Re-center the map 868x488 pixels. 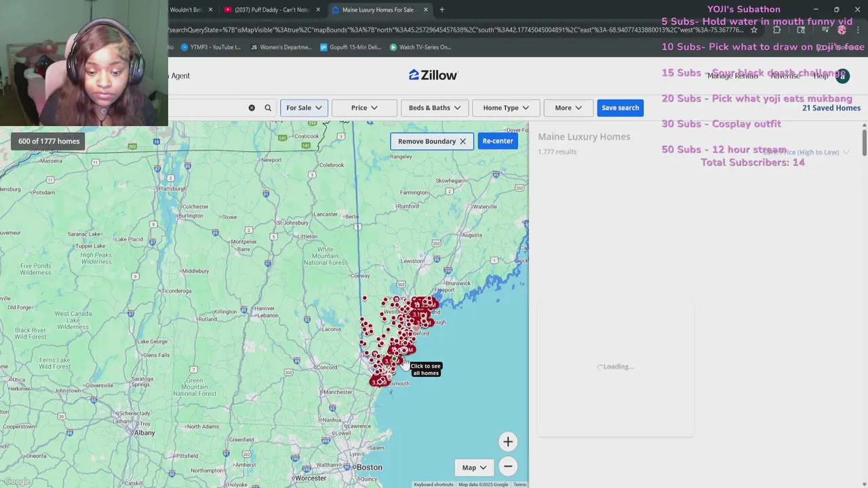pyautogui.click(x=498, y=141)
